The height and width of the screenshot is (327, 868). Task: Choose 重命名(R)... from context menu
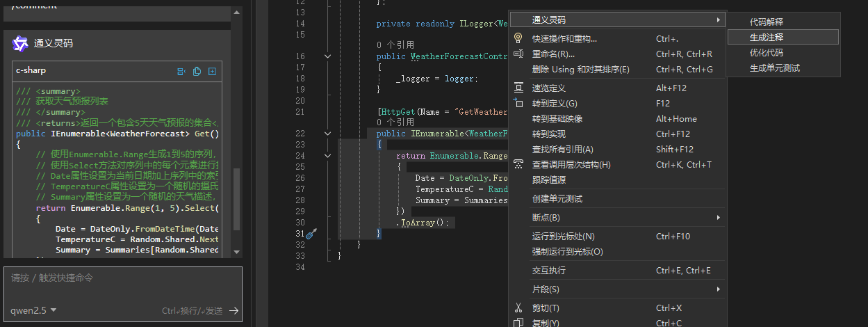pyautogui.click(x=617, y=54)
